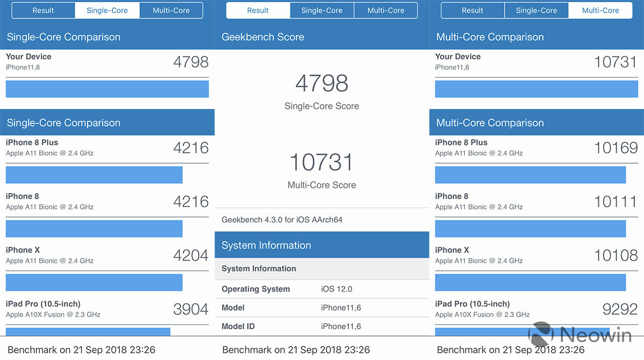Select Single-Core tab in Single-Core Comparison panel
The height and width of the screenshot is (360, 644).
(107, 11)
